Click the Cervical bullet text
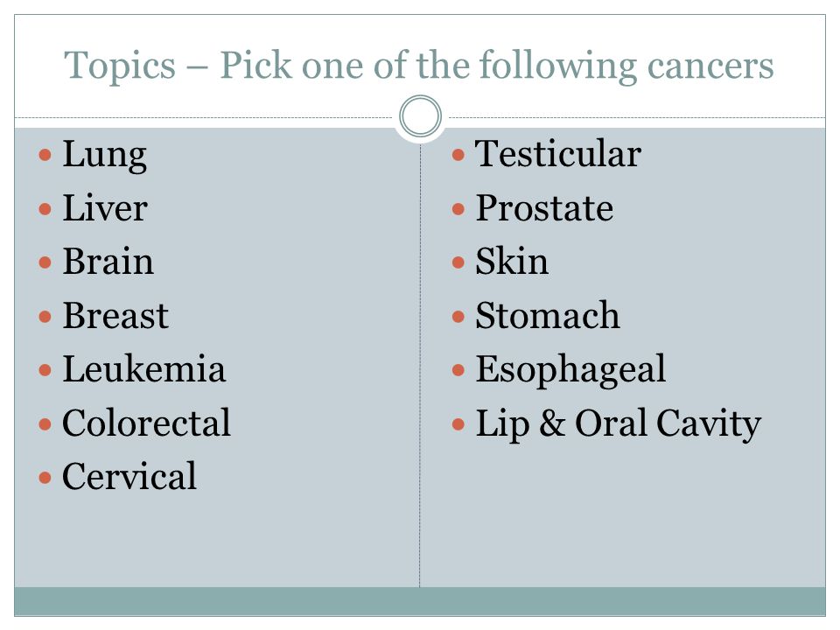 (x=129, y=476)
